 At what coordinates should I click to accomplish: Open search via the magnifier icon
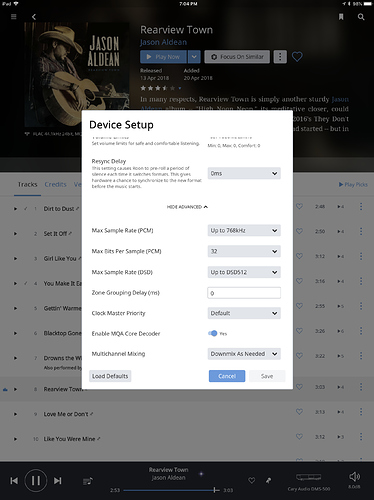361,17
